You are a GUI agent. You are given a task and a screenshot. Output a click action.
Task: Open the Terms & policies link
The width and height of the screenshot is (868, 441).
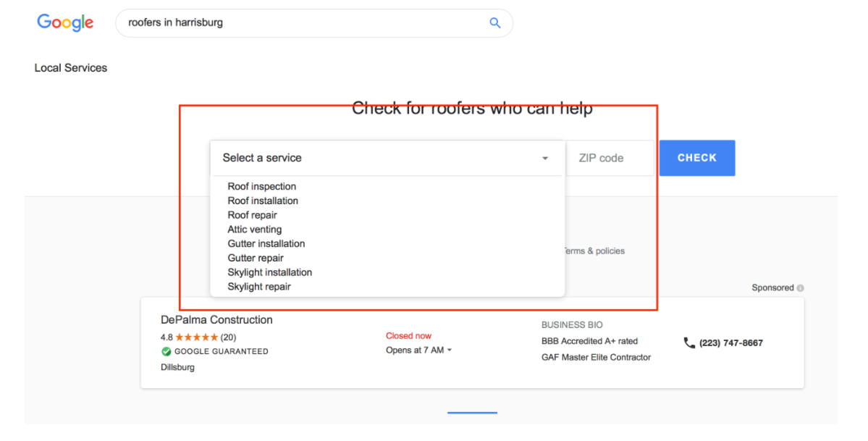[594, 251]
